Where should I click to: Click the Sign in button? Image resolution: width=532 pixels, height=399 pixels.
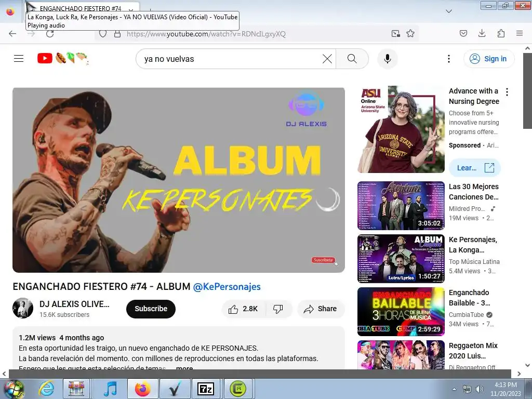[489, 59]
